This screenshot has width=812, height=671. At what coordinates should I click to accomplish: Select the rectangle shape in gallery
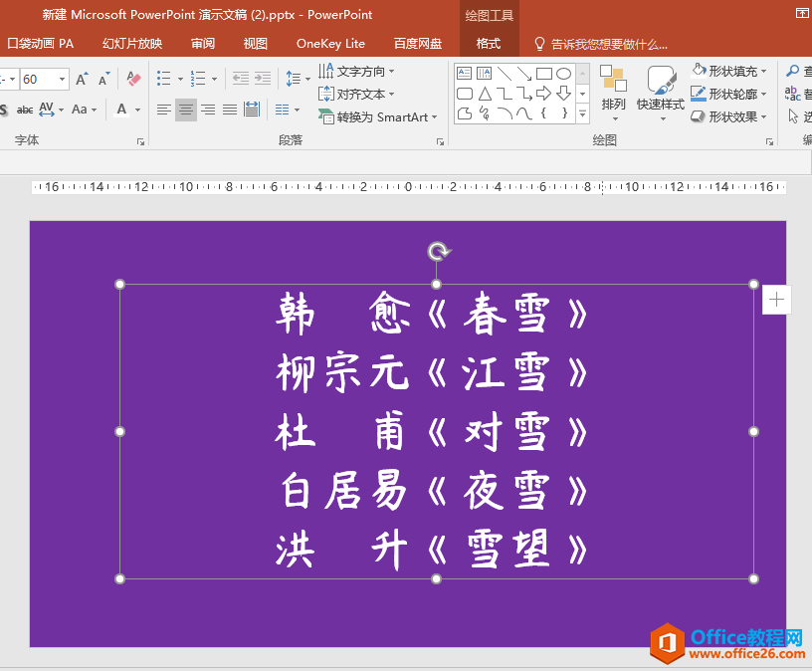click(x=543, y=74)
